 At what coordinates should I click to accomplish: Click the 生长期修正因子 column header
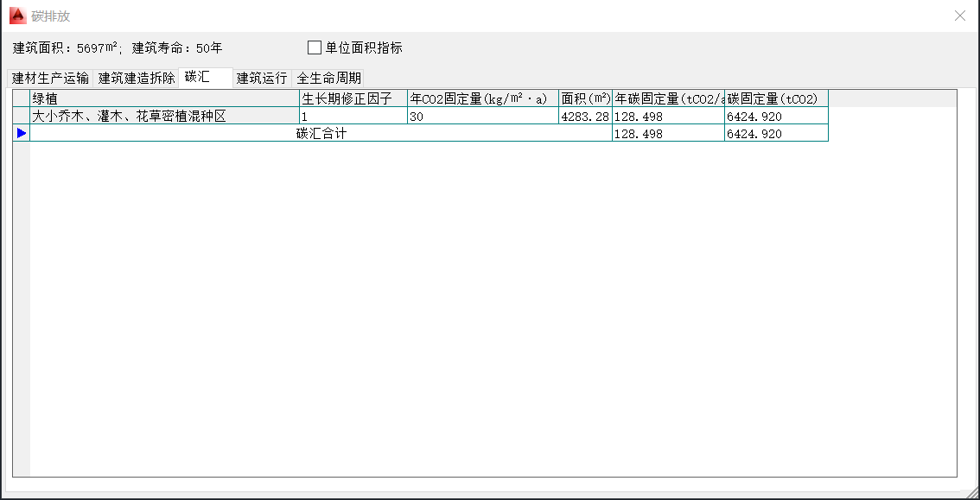(353, 98)
